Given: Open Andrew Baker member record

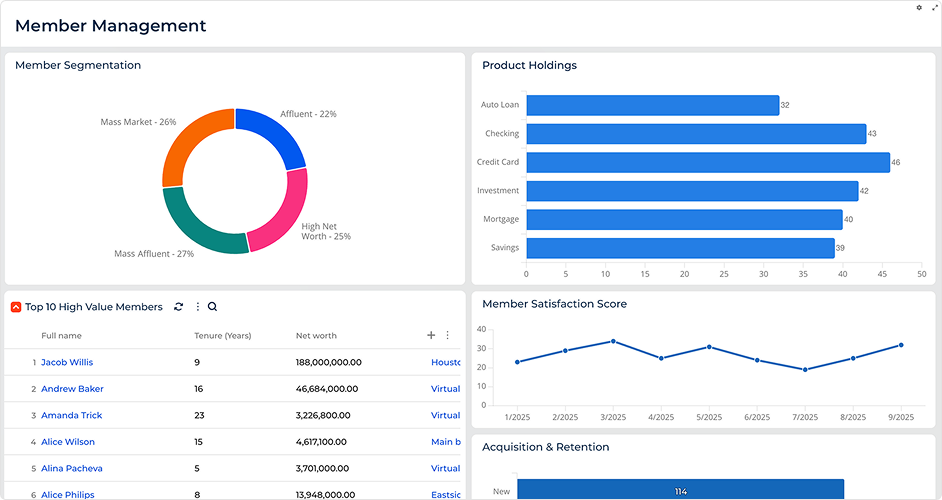Looking at the screenshot, I should pyautogui.click(x=72, y=389).
